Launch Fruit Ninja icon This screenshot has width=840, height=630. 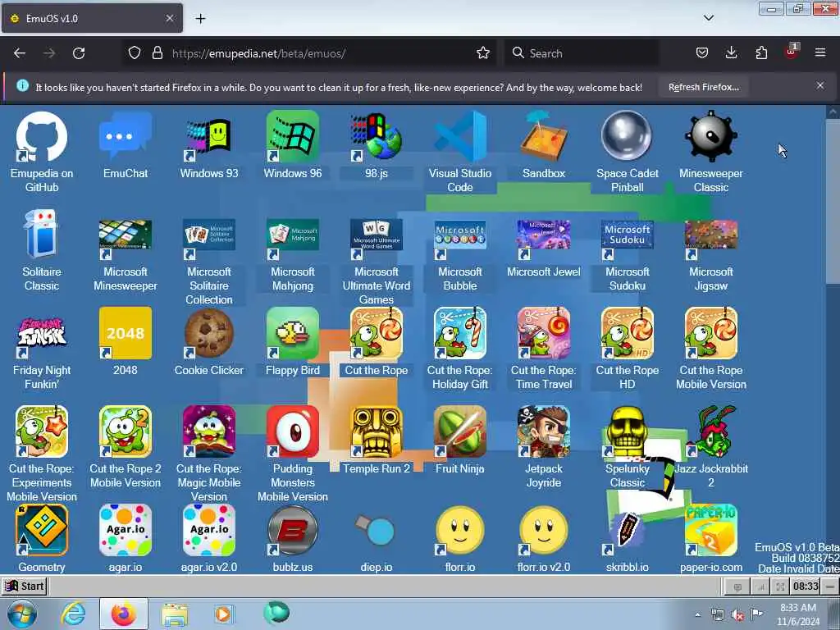(459, 431)
